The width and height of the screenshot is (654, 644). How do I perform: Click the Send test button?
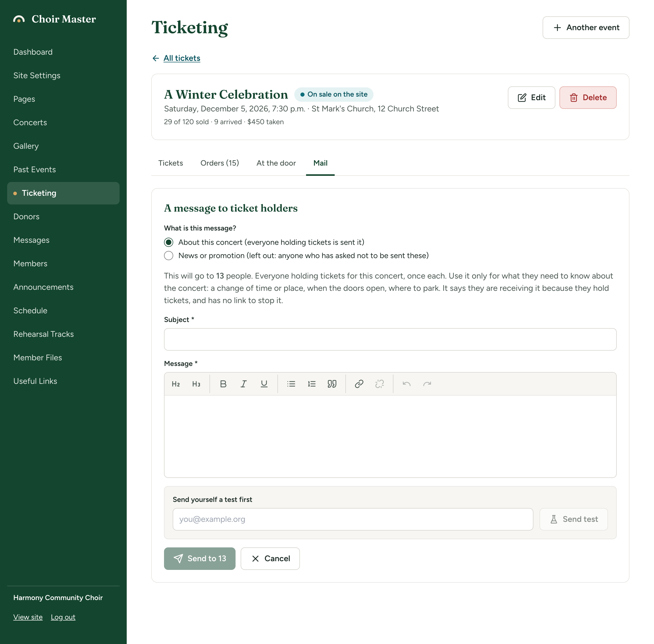click(x=574, y=519)
